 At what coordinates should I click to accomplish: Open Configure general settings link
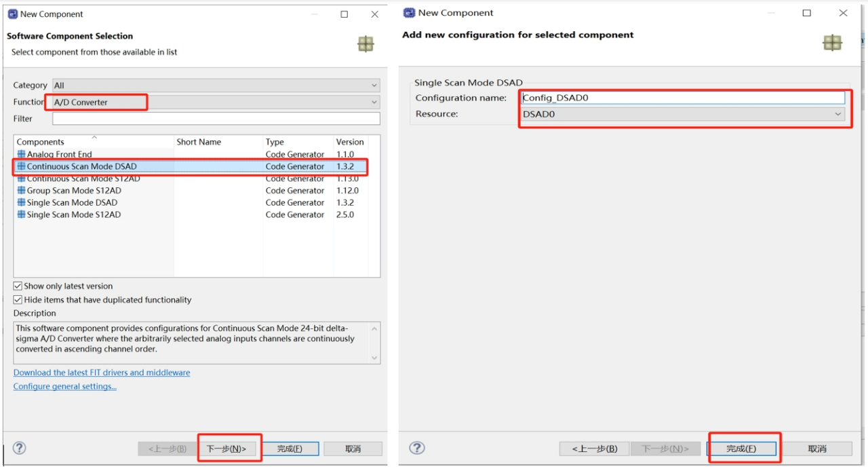65,386
